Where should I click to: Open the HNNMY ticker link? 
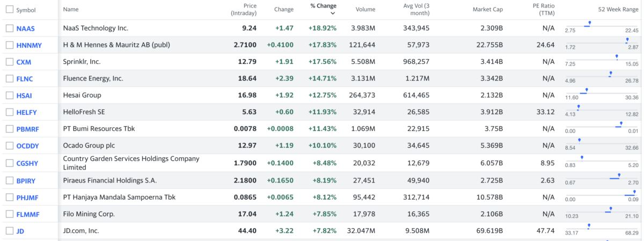29,46
